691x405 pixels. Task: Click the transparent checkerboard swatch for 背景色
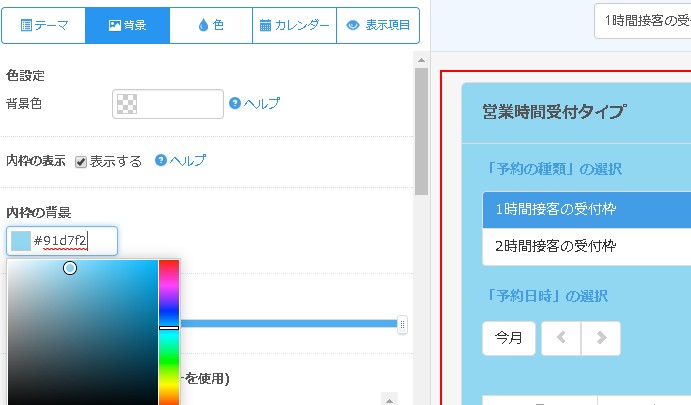126,104
